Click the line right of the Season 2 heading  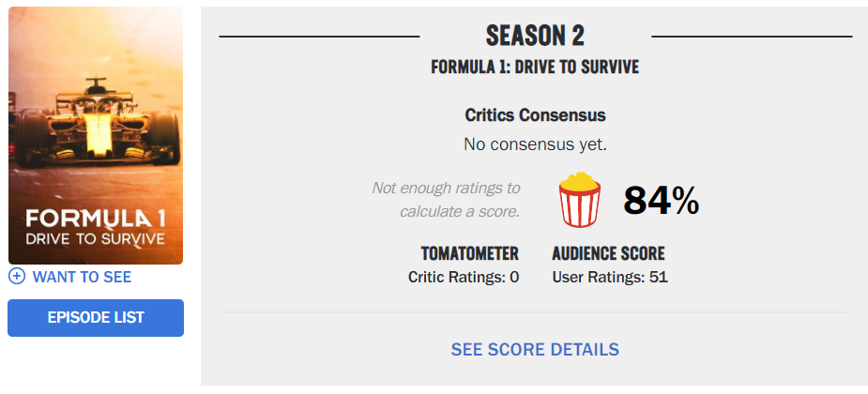click(751, 37)
